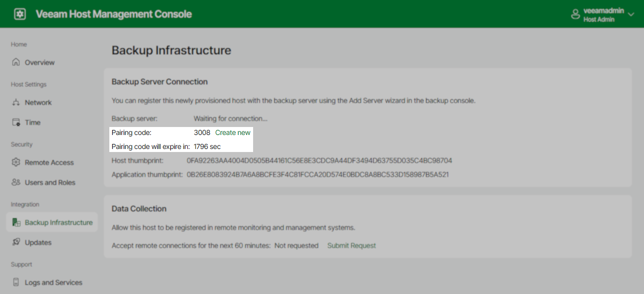Expand the veeamadmin account dropdown chevron

click(631, 14)
